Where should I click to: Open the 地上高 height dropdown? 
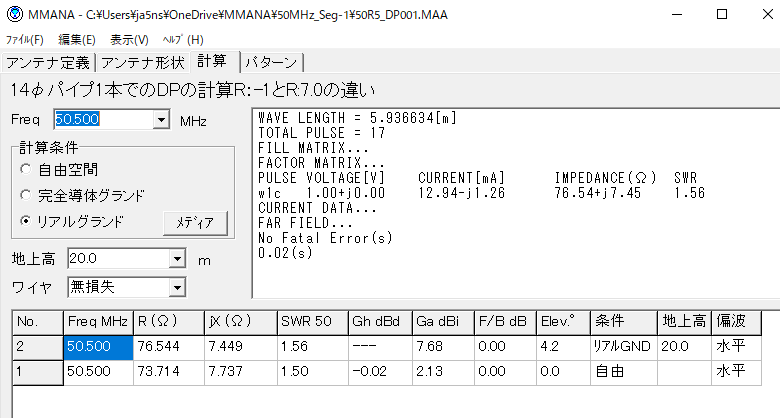[x=177, y=260]
